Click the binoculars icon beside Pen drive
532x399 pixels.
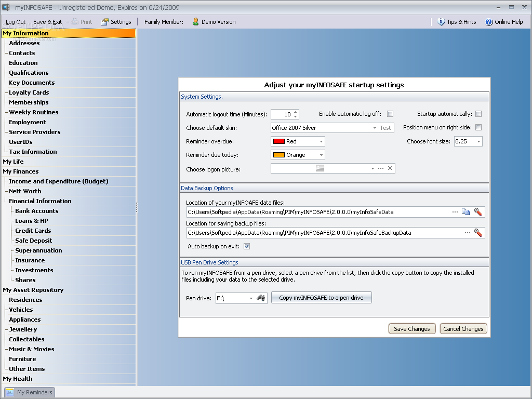(261, 298)
